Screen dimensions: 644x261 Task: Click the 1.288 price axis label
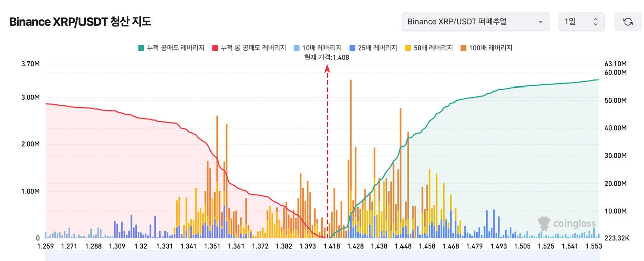94,246
